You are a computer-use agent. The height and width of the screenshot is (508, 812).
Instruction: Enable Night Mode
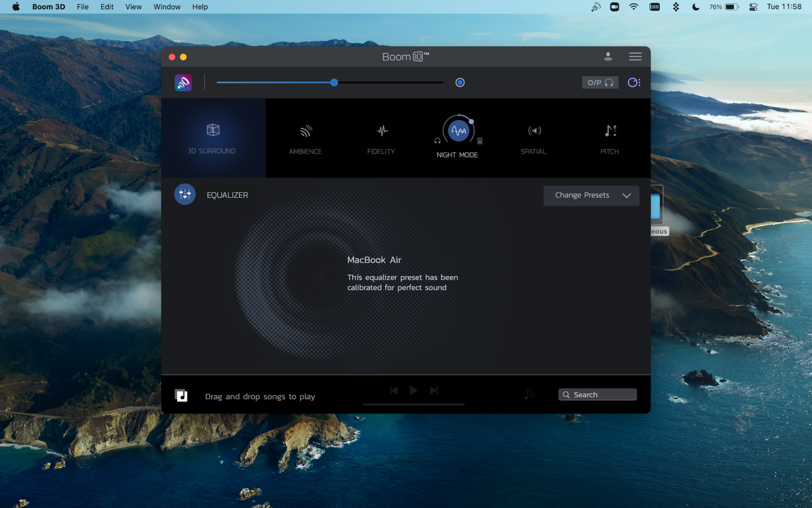[x=457, y=130]
